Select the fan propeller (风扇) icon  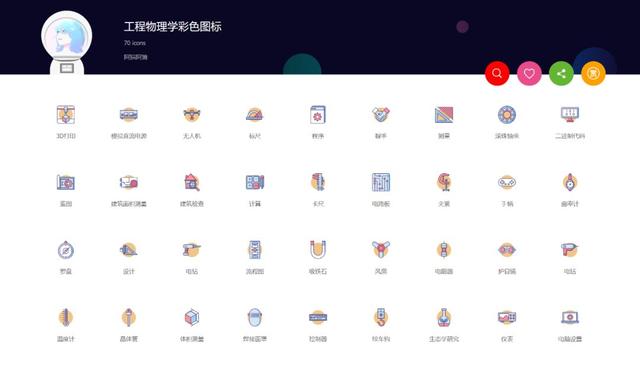pos(381,249)
